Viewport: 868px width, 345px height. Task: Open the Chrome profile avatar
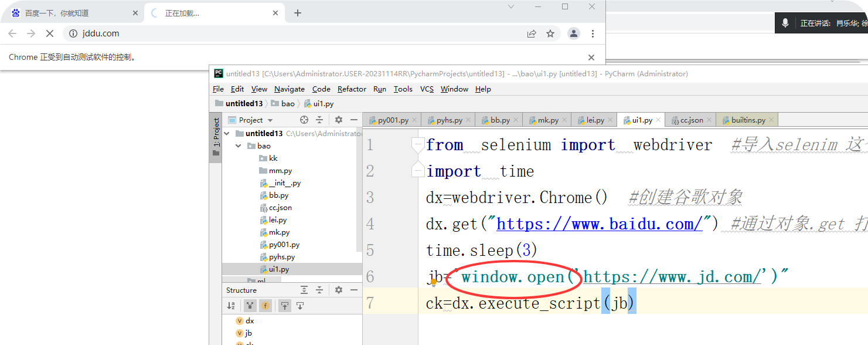point(574,33)
